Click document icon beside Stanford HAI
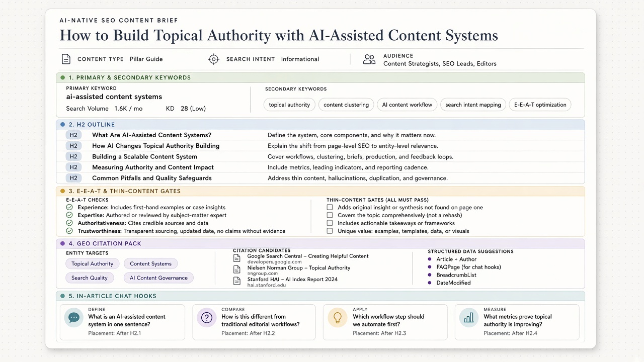The height and width of the screenshot is (362, 644). tap(237, 281)
